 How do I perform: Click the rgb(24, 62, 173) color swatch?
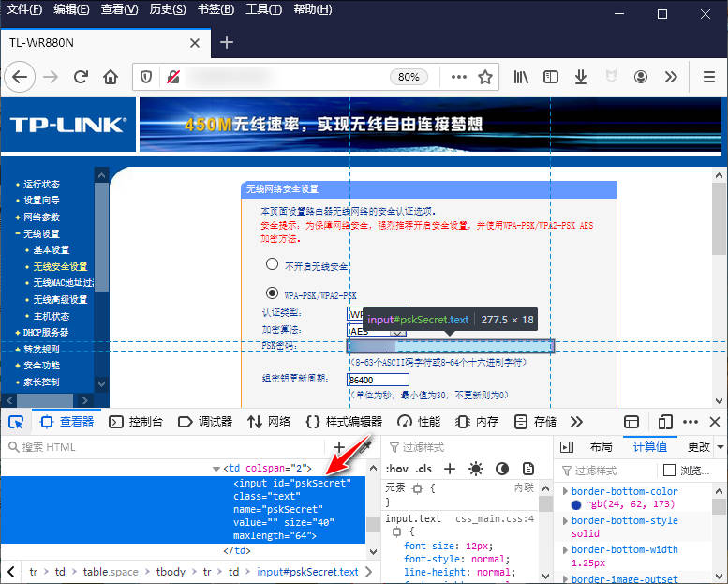tap(576, 504)
